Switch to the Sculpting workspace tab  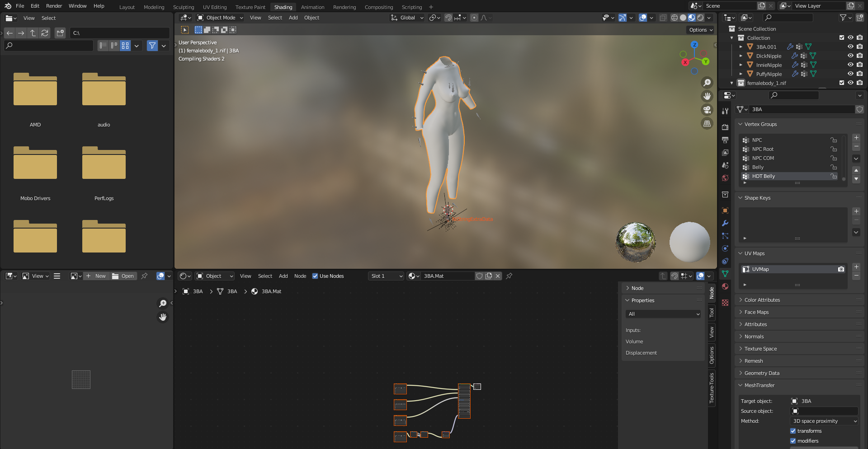184,7
